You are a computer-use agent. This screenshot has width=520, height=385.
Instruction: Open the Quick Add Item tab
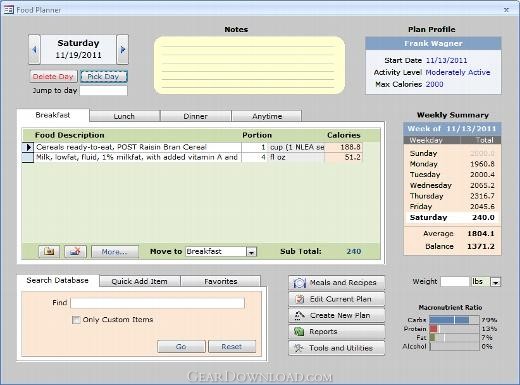coord(140,281)
